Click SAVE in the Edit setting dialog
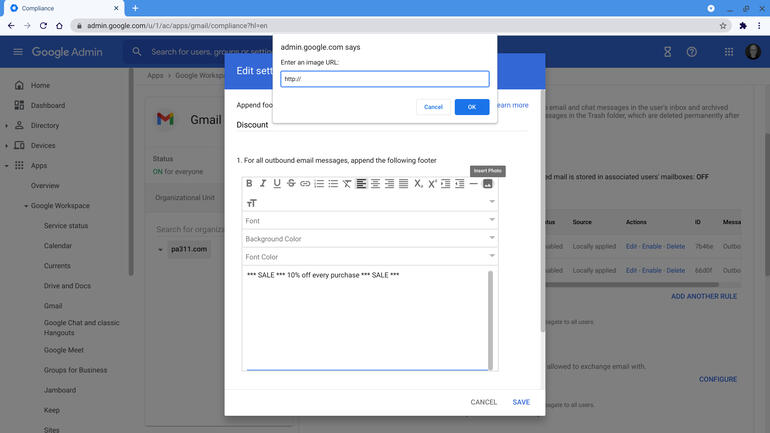Image resolution: width=770 pixels, height=433 pixels. click(521, 402)
